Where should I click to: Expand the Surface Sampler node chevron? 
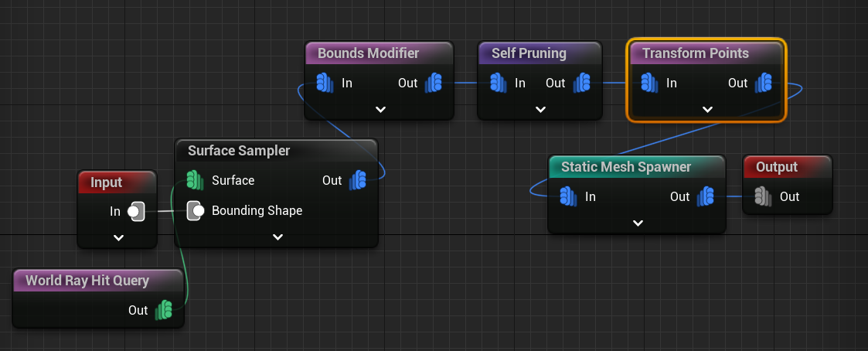click(278, 237)
